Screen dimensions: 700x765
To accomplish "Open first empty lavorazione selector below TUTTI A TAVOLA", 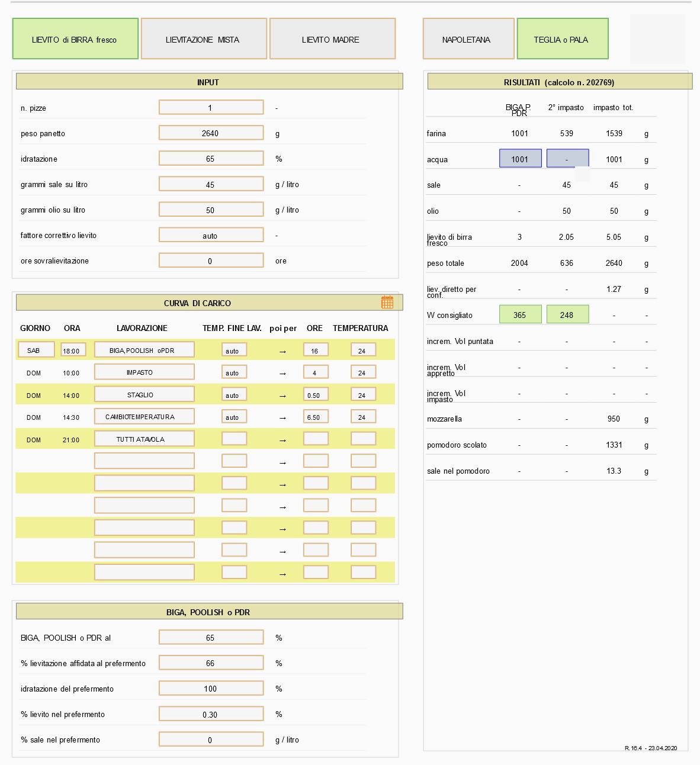I will click(144, 461).
